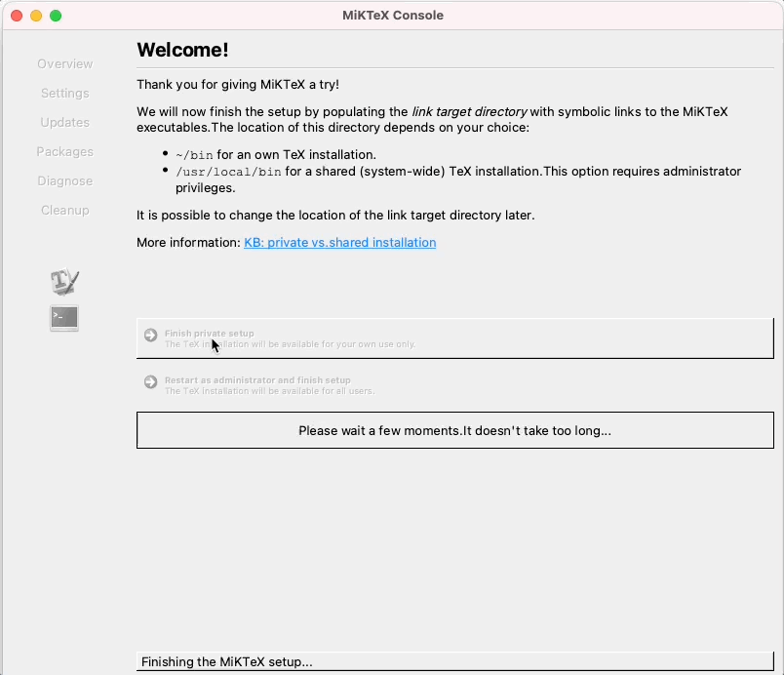The image size is (784, 675).
Task: Choose Restart as administrator and finish setup
Action: pos(257,380)
